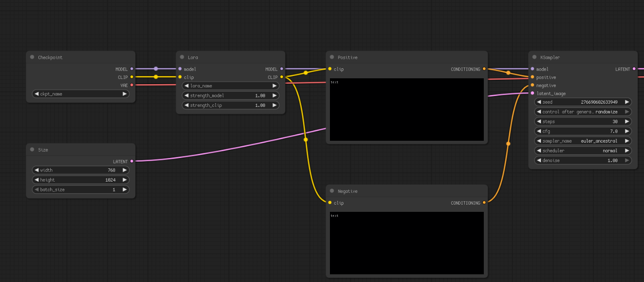Click inside the Negative prompt text box
644x282 pixels.
click(407, 243)
